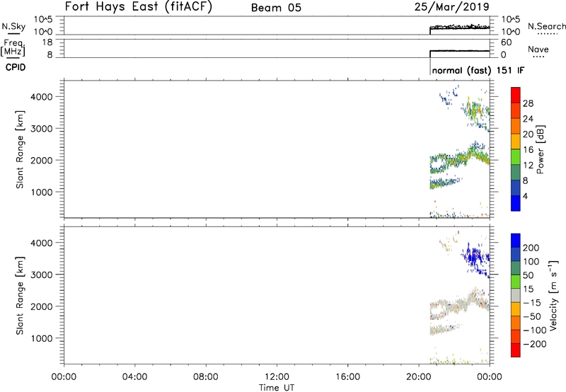Click the '4000' tick on power panel
The height and width of the screenshot is (392, 566).
(42, 97)
